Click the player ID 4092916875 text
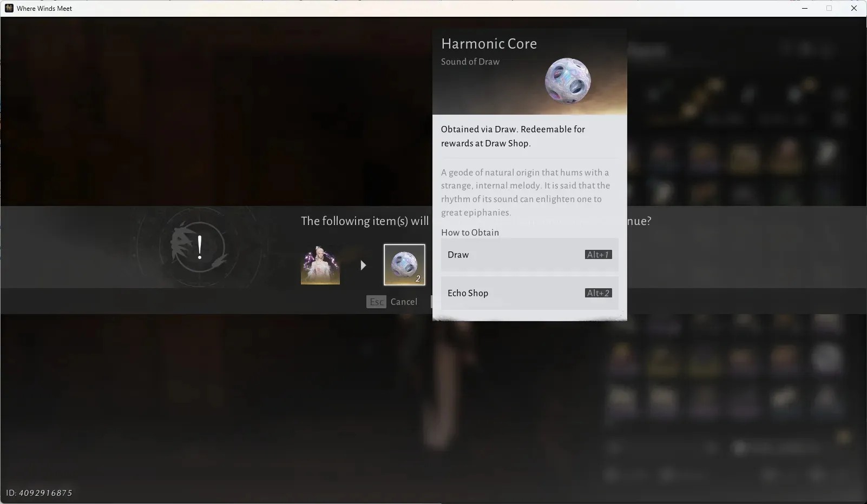The height and width of the screenshot is (504, 867). point(39,493)
